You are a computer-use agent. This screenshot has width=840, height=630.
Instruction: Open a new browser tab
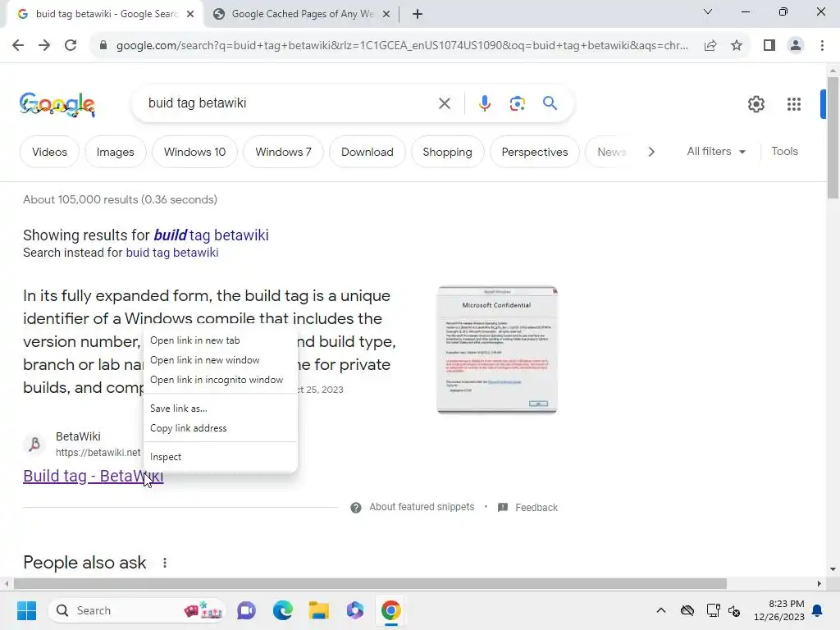pyautogui.click(x=418, y=15)
